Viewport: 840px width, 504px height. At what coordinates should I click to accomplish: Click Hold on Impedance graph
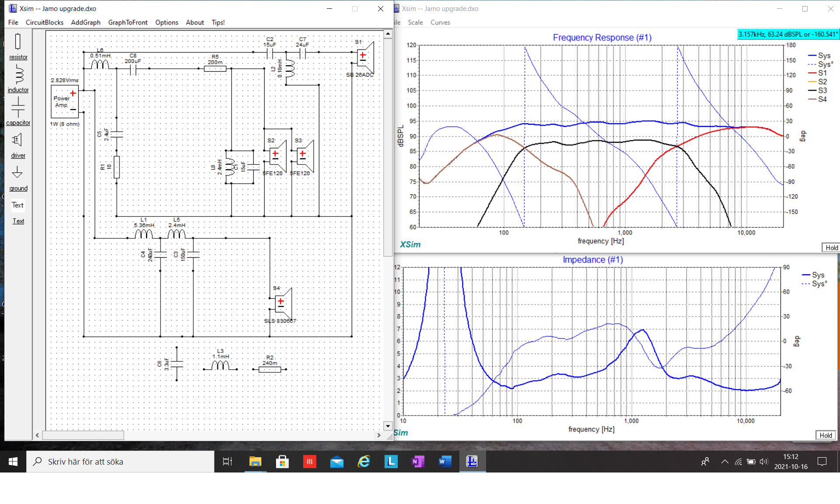coord(826,435)
